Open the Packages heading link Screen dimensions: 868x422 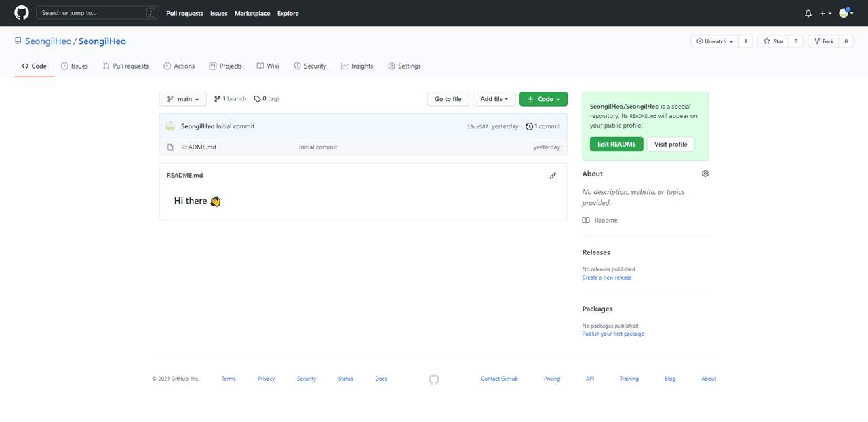point(597,309)
